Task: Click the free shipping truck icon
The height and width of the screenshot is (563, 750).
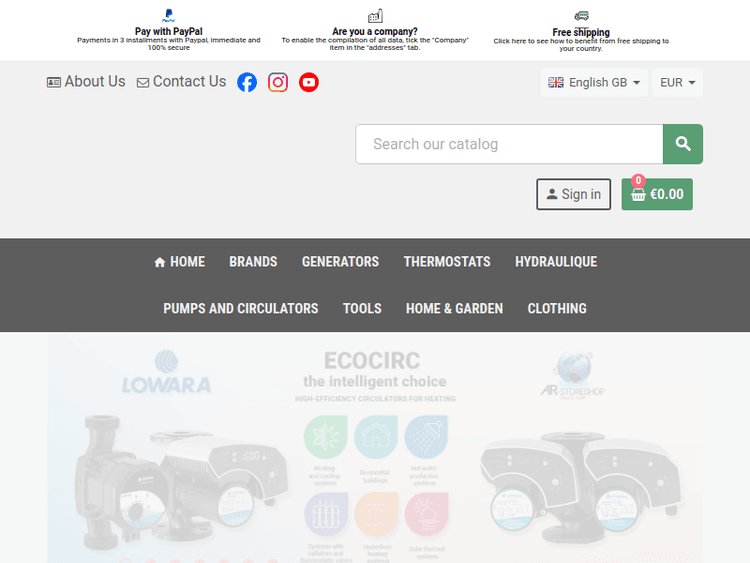Action: click(x=581, y=16)
